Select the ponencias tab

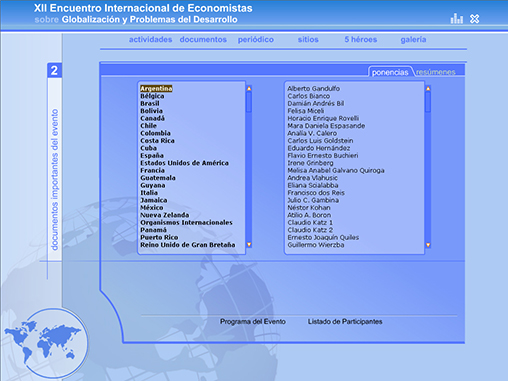(x=390, y=72)
